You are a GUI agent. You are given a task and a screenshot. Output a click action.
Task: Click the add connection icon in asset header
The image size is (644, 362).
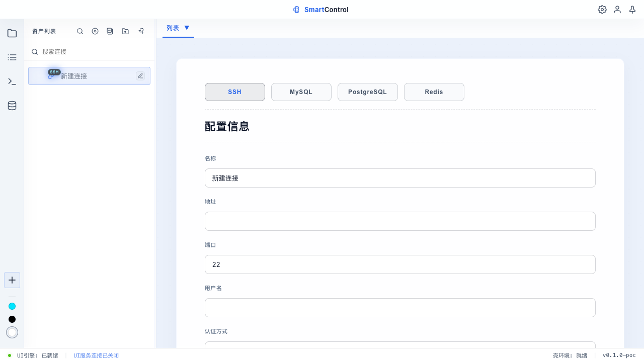pos(141,31)
